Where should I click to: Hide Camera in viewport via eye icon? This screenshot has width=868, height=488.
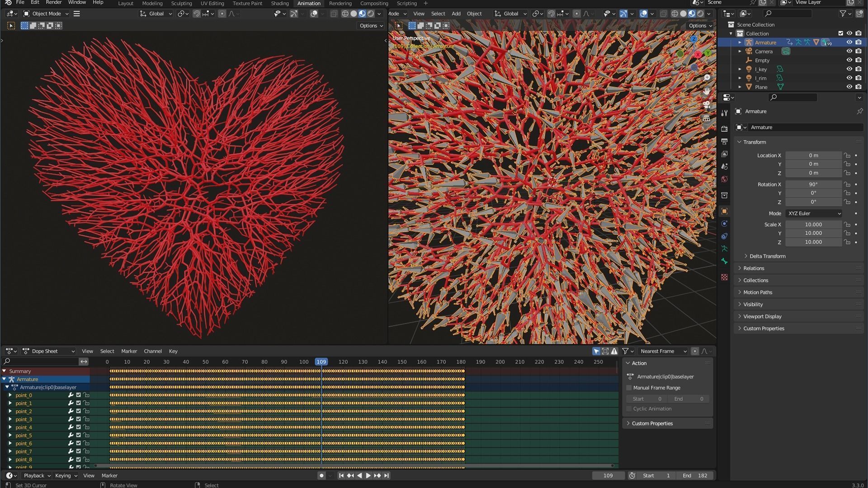[849, 51]
